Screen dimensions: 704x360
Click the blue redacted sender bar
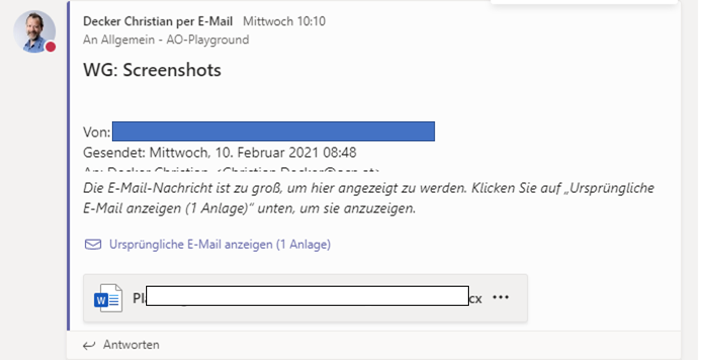pyautogui.click(x=273, y=131)
